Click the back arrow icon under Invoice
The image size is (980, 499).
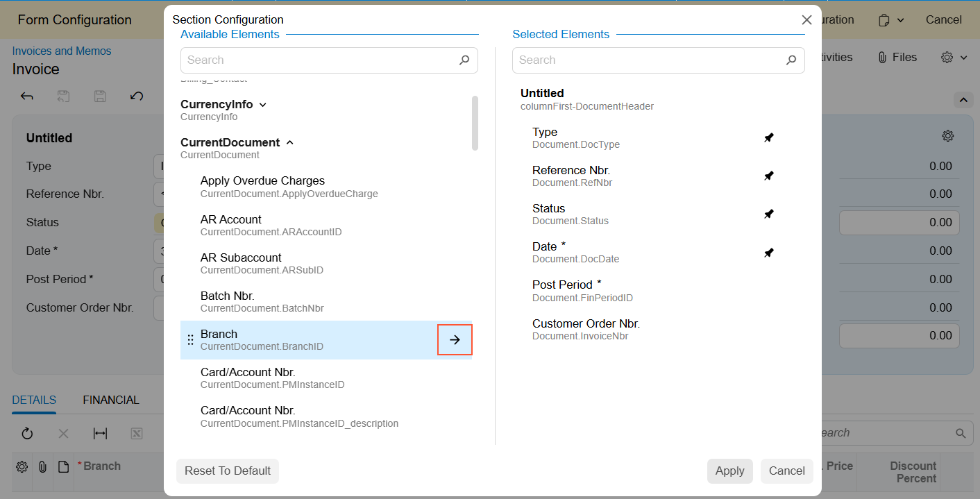tap(27, 96)
